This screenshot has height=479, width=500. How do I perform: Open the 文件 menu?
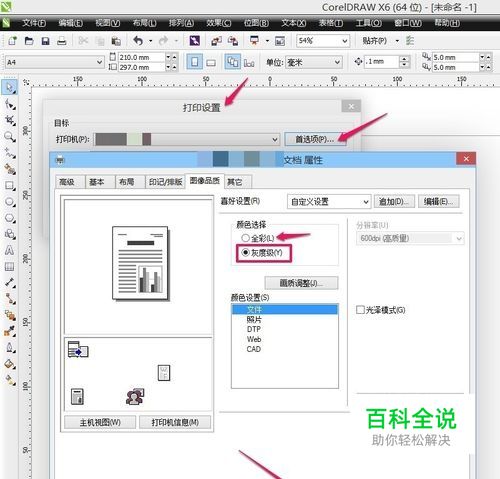click(x=34, y=23)
